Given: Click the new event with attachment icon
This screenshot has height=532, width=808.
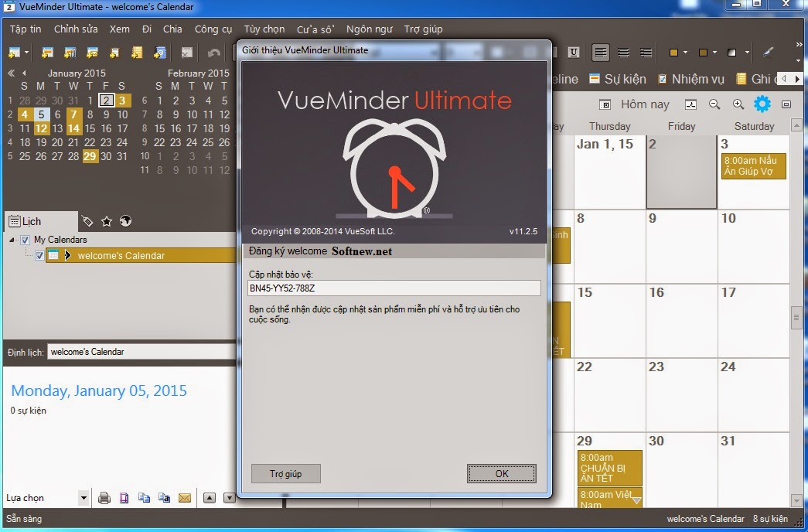Looking at the screenshot, I should (x=70, y=53).
